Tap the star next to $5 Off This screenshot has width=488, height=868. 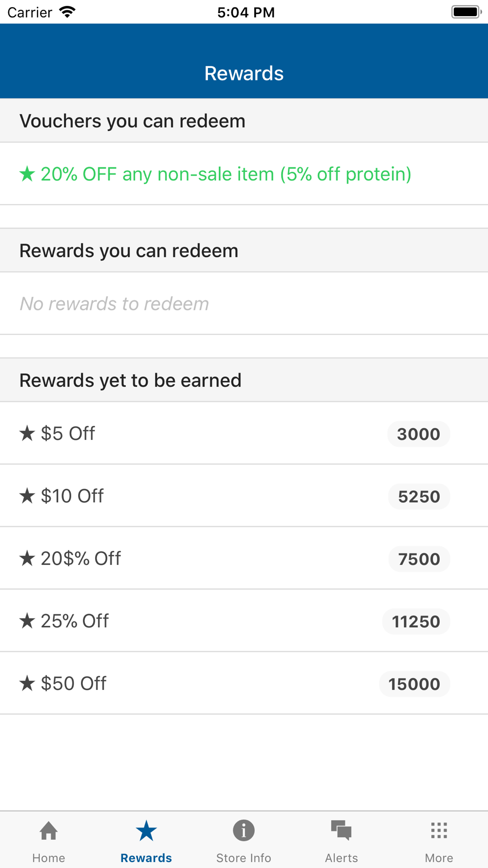pos(27,433)
